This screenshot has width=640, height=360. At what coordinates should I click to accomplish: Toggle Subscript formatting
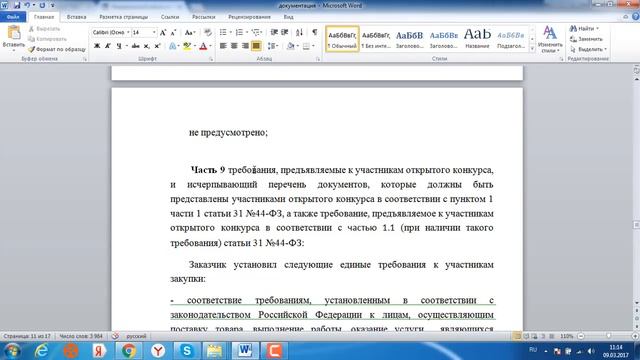coord(147,46)
